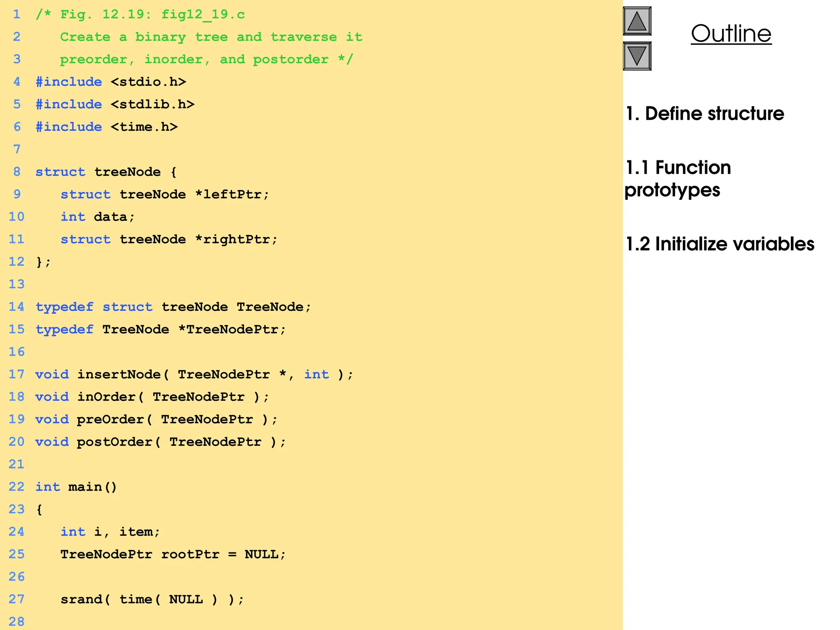Click 'struct treeNode *rightPtr;' declaration
The image size is (840, 630).
tap(169, 240)
